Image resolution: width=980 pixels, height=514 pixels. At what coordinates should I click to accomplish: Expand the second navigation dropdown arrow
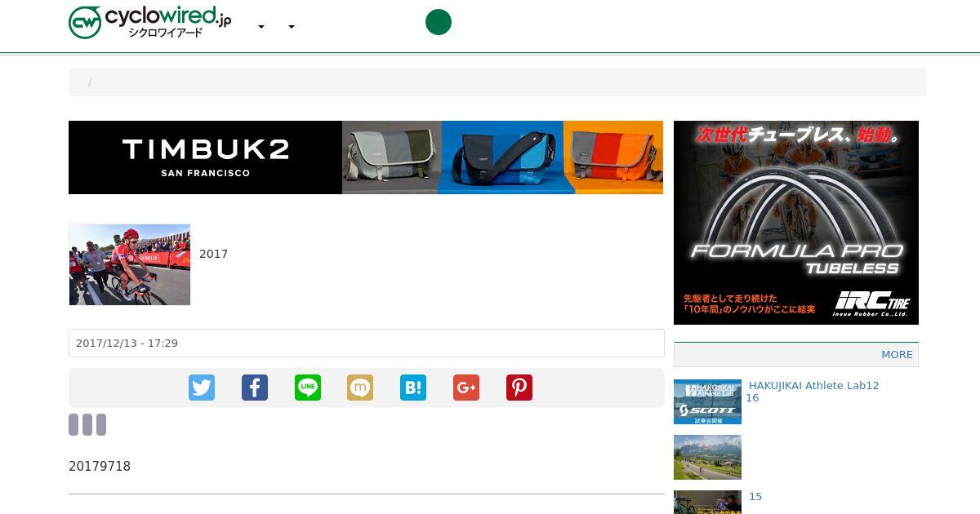click(292, 27)
